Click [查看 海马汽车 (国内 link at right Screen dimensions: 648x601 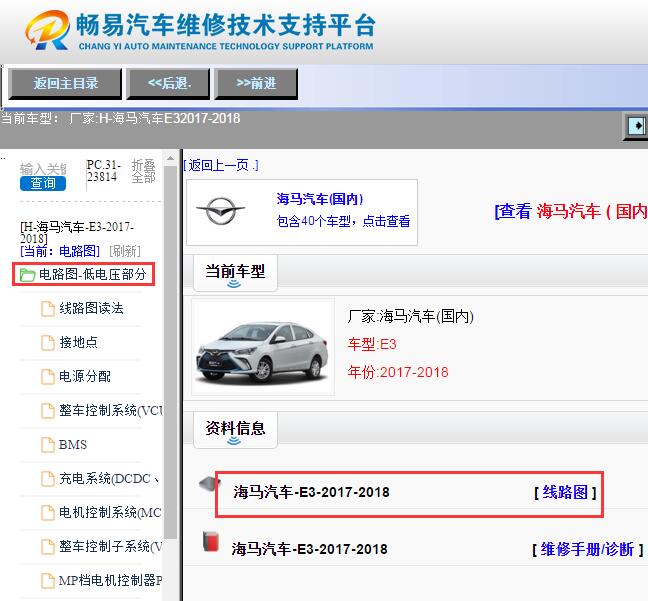point(571,211)
